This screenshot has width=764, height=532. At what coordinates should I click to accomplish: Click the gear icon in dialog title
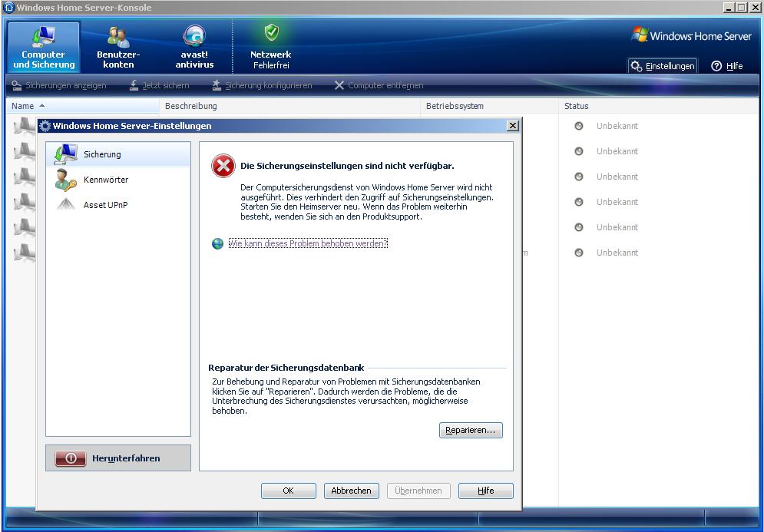[x=45, y=126]
